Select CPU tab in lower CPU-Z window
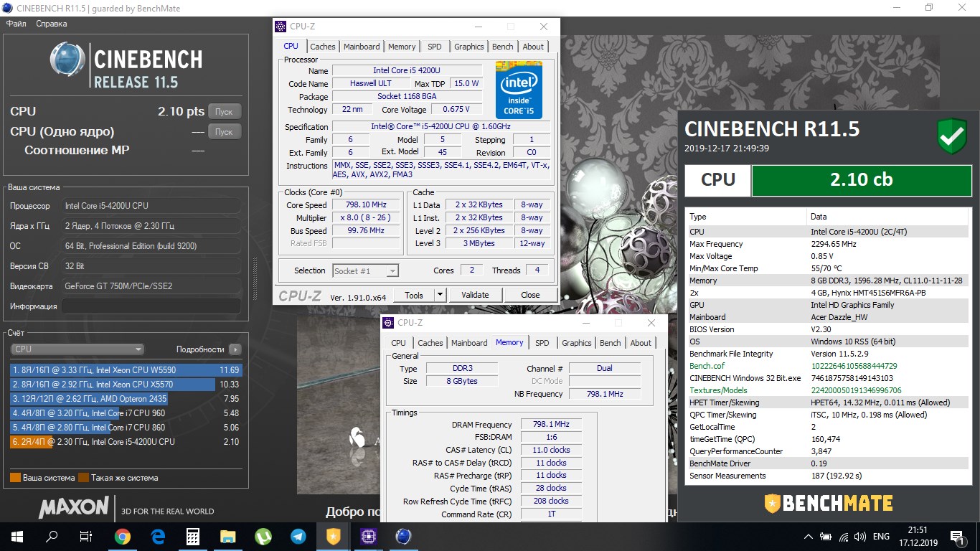980x551 pixels. tap(399, 343)
